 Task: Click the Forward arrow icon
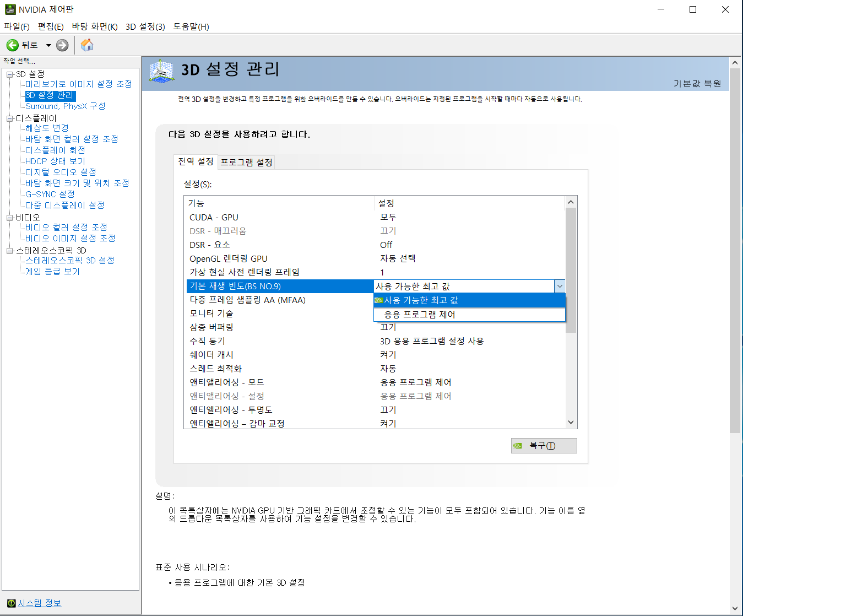point(62,45)
